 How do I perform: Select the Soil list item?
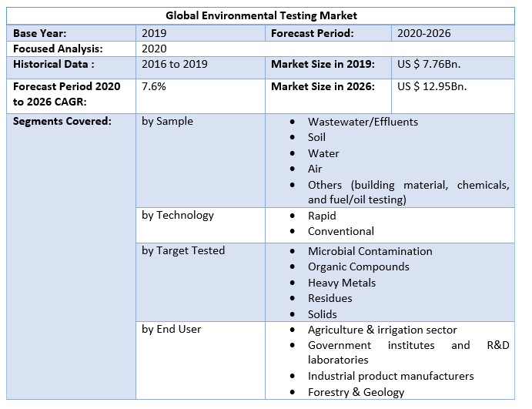pos(316,137)
